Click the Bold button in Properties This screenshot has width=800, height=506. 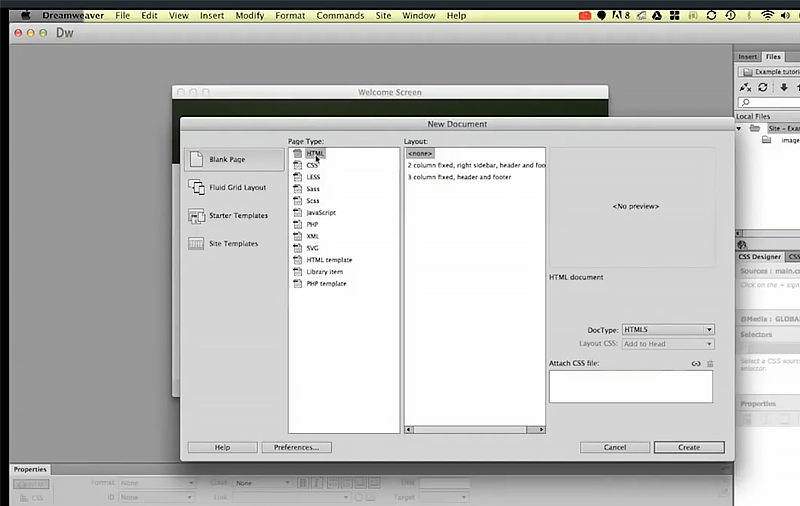point(303,483)
